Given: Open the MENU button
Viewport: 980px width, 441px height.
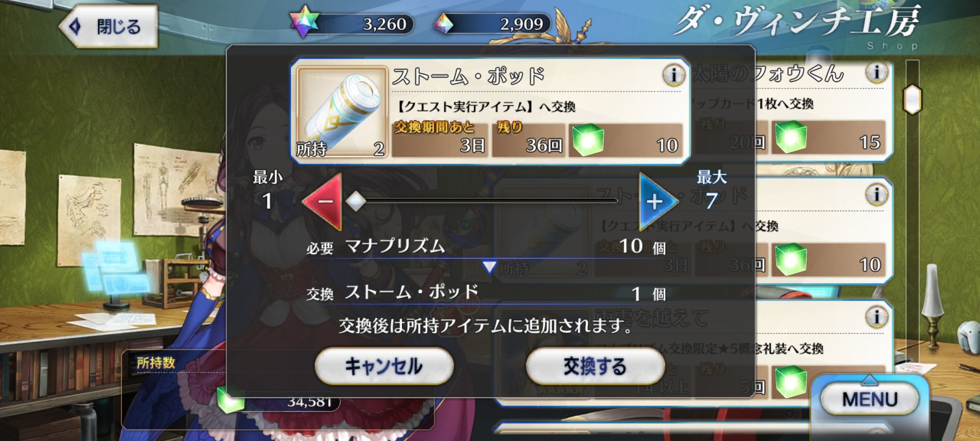Looking at the screenshot, I should pos(869,399).
